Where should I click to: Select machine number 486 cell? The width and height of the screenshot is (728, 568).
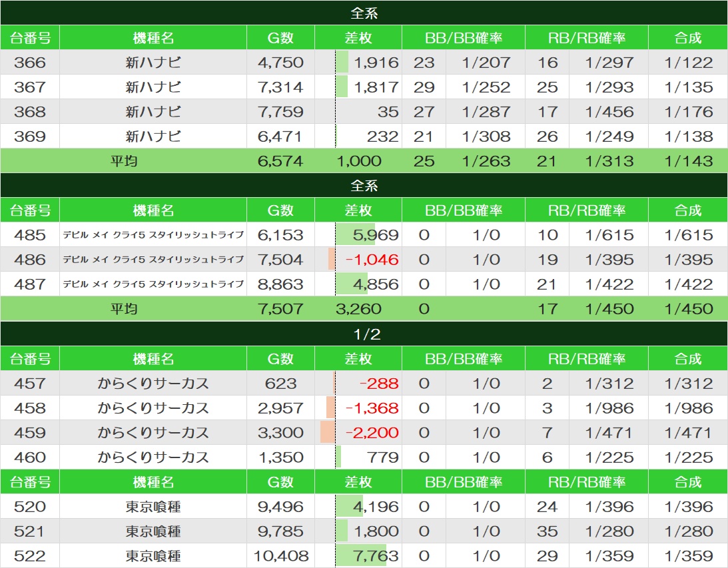click(x=30, y=260)
